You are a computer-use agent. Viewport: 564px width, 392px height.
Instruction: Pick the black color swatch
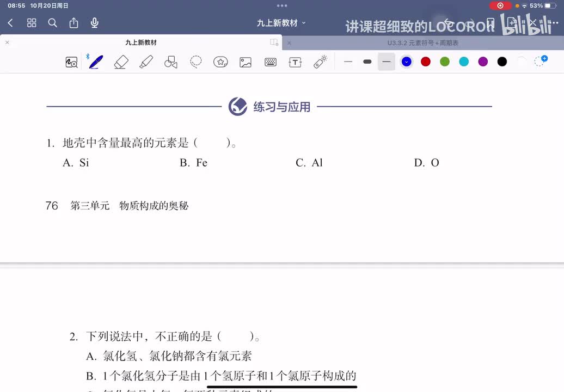(502, 62)
